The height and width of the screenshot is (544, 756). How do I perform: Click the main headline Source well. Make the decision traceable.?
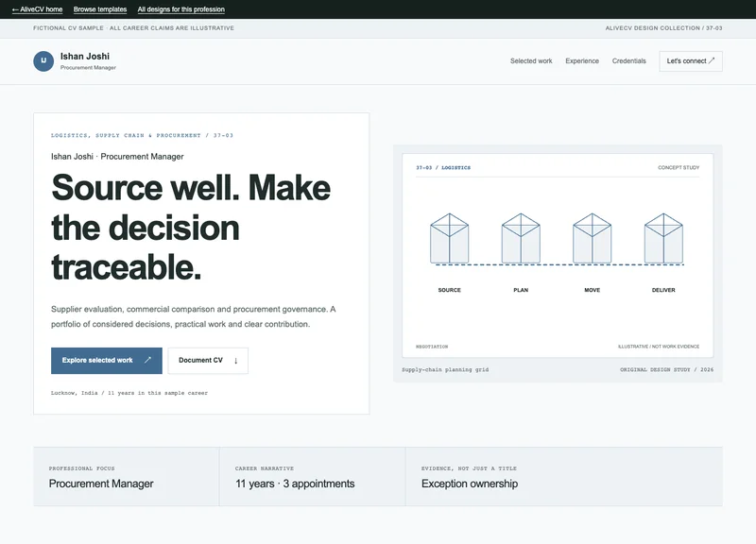(x=191, y=227)
